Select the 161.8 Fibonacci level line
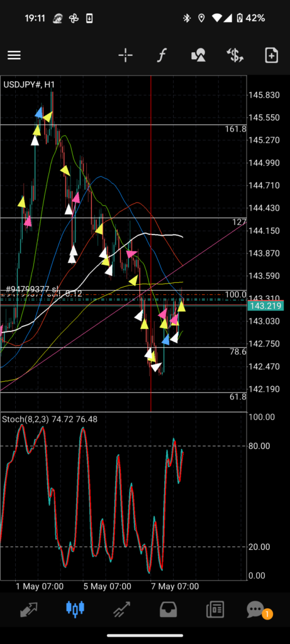This screenshot has width=290, height=644. [123, 125]
